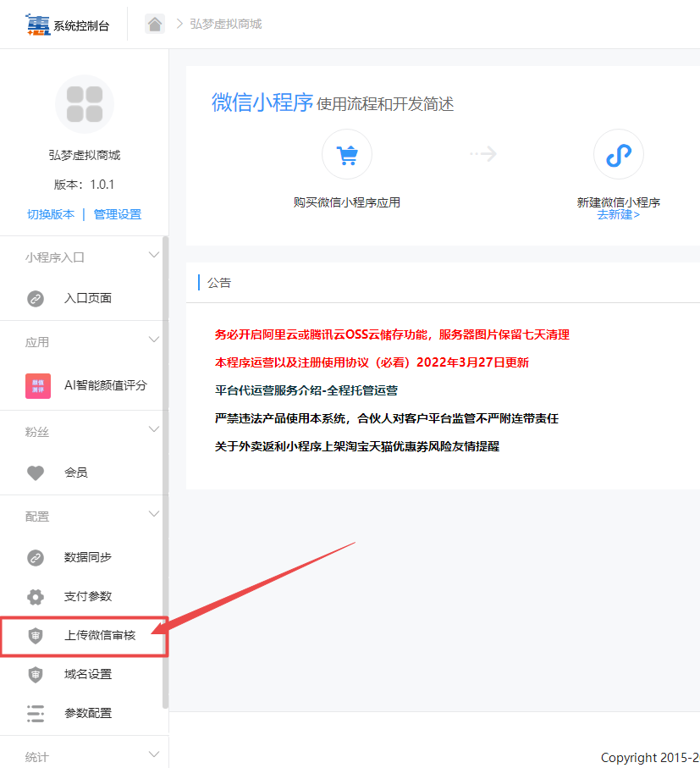Click the 切换版本 link
Screen dimensions: 700x768
pos(51,214)
